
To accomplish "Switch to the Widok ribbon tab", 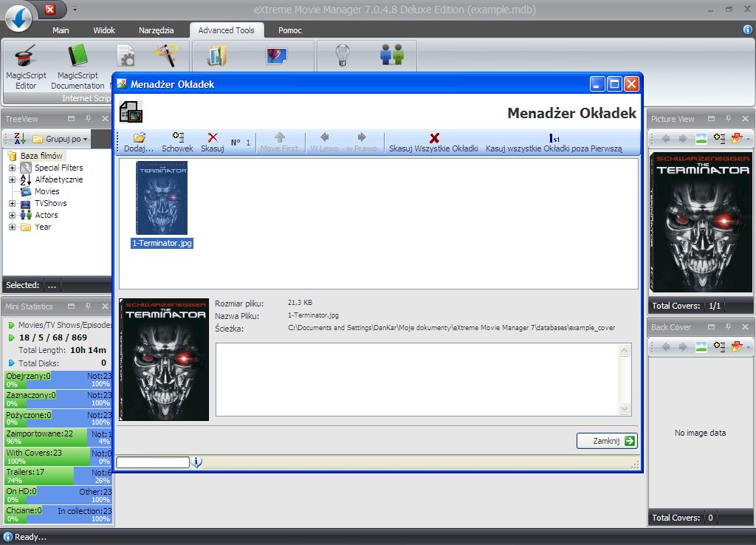I will 104,30.
